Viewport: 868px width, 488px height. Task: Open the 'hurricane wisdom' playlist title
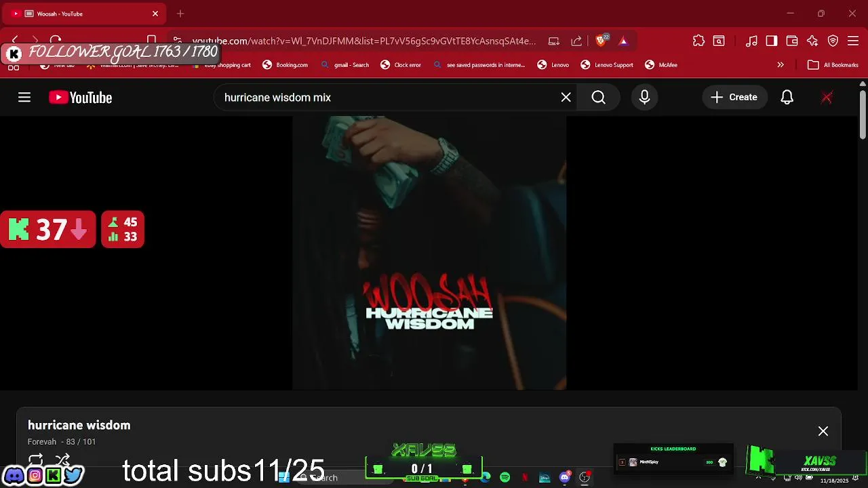(x=79, y=425)
